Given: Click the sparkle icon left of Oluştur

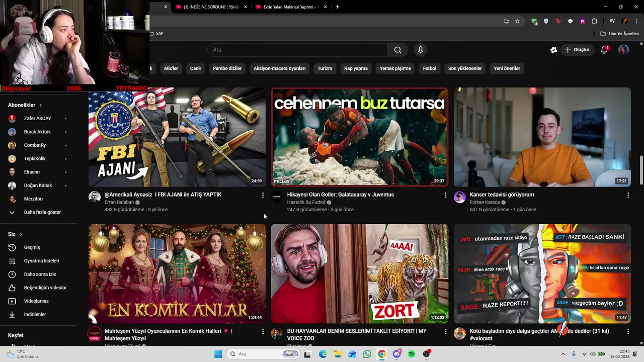Looking at the screenshot, I should [x=554, y=50].
